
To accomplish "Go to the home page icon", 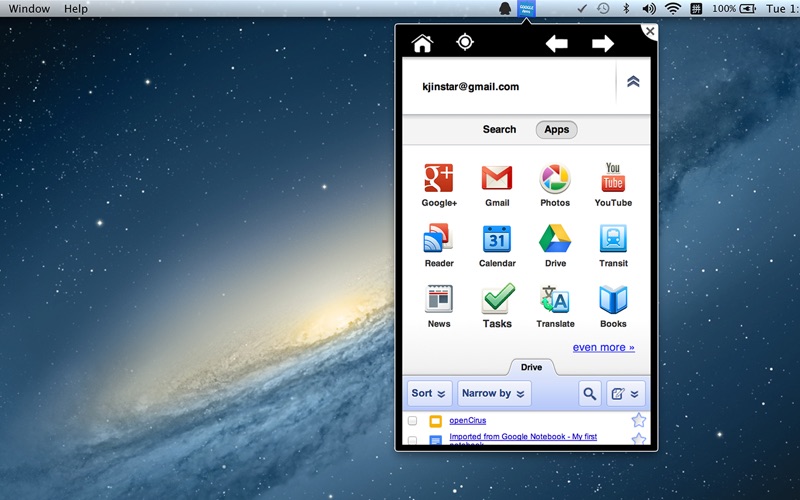I will tap(422, 43).
